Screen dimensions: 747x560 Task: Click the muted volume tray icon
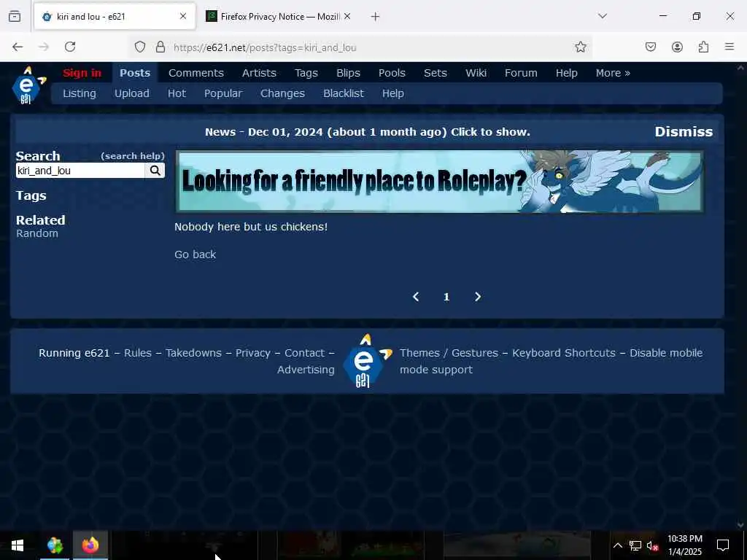click(652, 545)
